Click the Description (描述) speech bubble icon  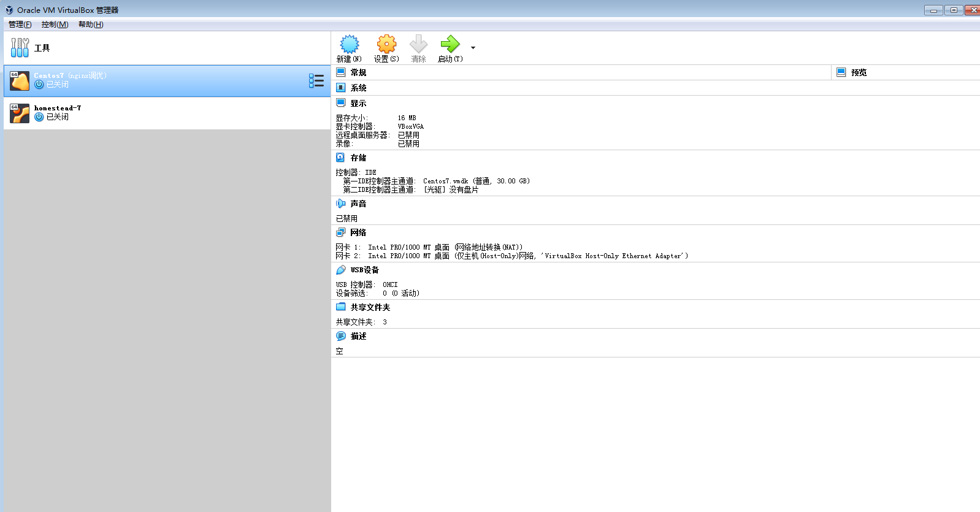click(341, 336)
